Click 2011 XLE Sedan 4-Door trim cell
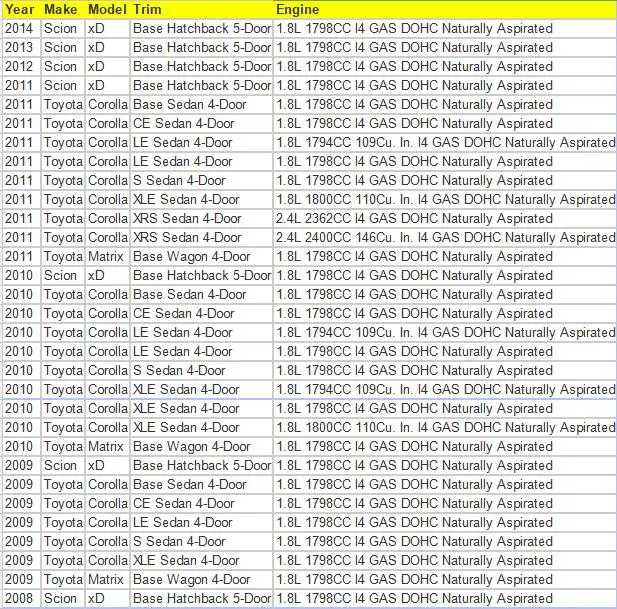The width and height of the screenshot is (617, 609). point(201,199)
